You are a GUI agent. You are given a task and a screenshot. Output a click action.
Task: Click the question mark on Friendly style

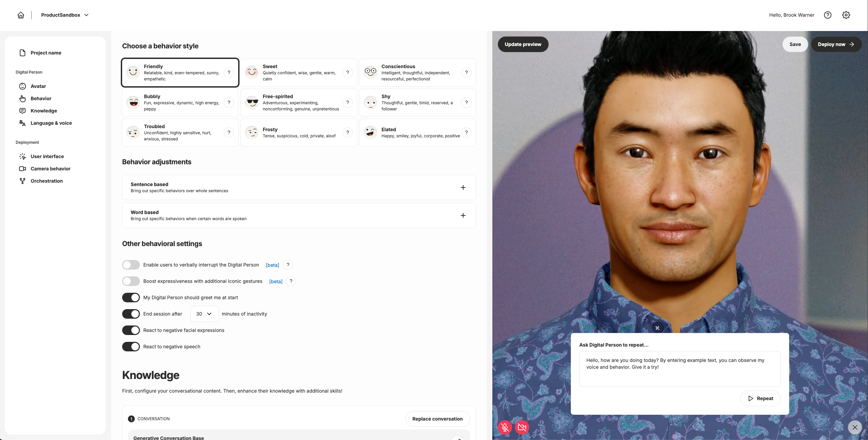click(x=229, y=72)
